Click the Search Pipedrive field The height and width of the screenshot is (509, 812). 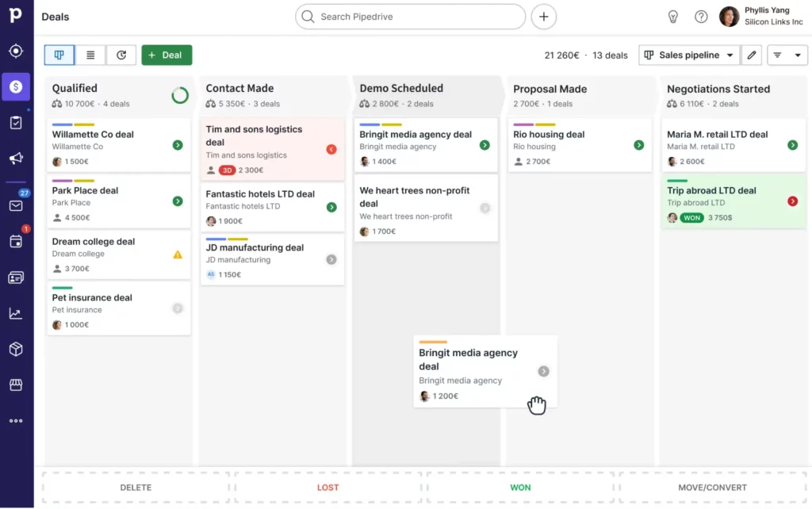[410, 17]
